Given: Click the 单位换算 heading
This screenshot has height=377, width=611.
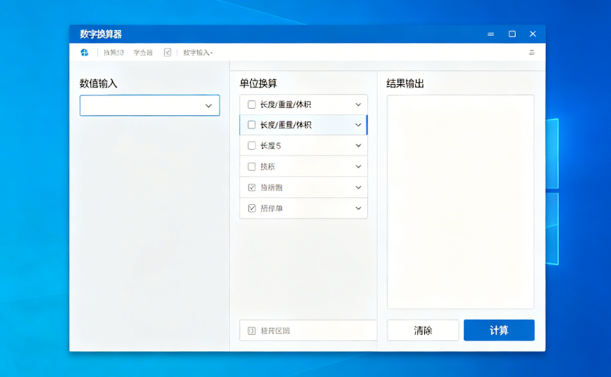Looking at the screenshot, I should pos(258,83).
